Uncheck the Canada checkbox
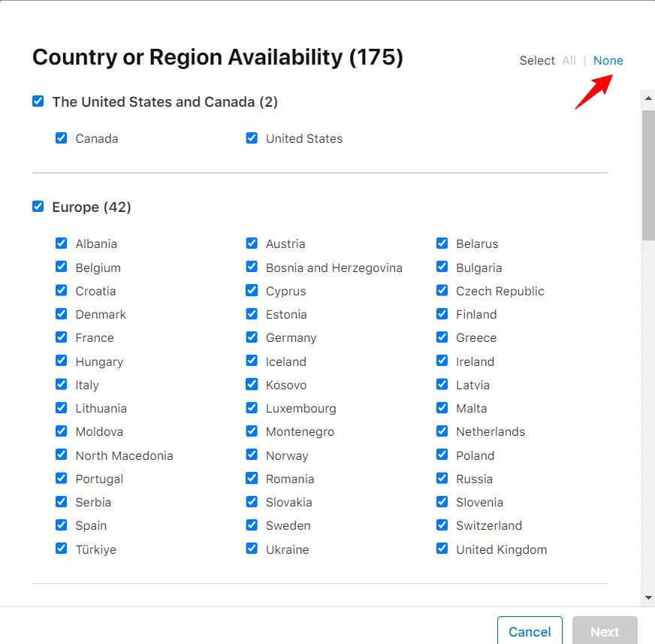 tap(62, 138)
